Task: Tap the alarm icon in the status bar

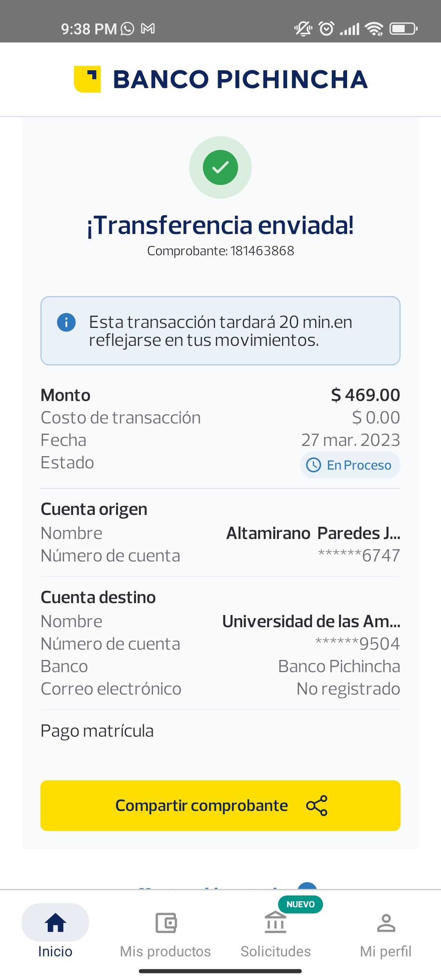Action: (326, 29)
